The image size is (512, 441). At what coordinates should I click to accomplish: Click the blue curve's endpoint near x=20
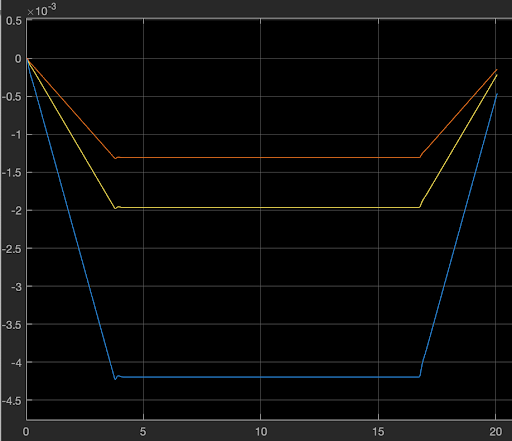[497, 94]
